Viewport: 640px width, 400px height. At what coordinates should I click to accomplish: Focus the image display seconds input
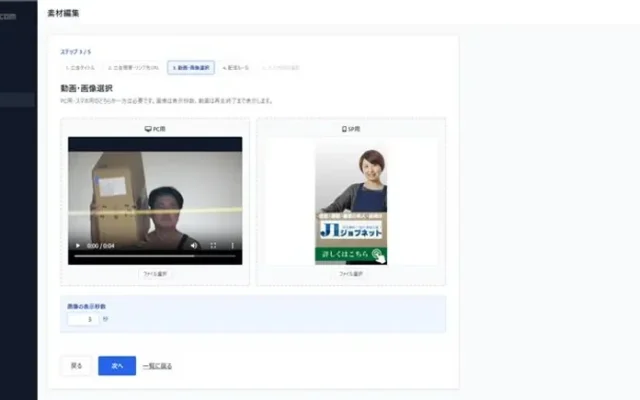[x=83, y=319]
